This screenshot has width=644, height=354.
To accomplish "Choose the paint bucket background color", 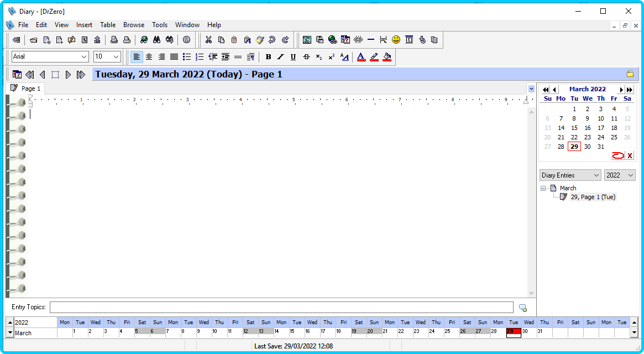I will coord(387,57).
